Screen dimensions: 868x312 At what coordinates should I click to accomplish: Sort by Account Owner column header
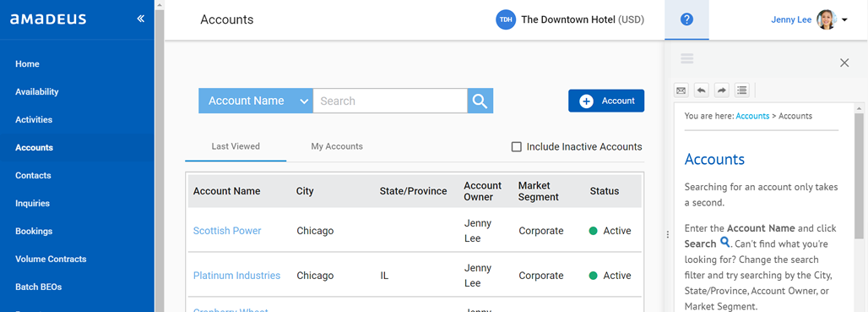[482, 191]
